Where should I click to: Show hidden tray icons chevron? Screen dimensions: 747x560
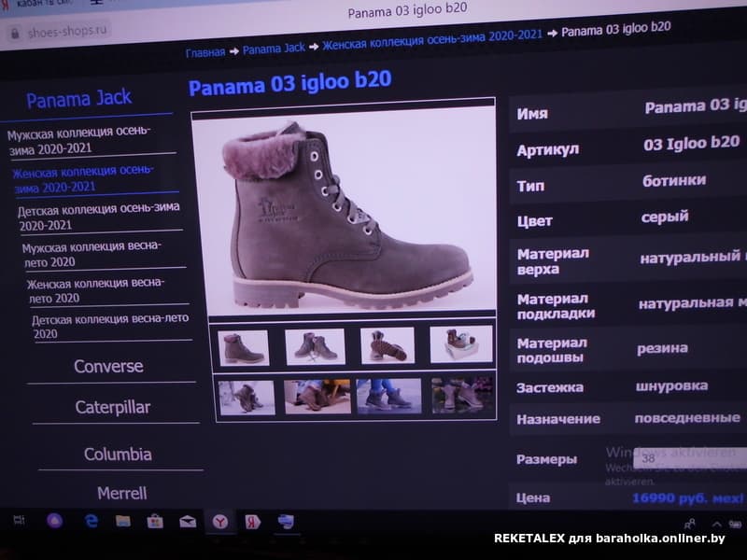tap(716, 524)
